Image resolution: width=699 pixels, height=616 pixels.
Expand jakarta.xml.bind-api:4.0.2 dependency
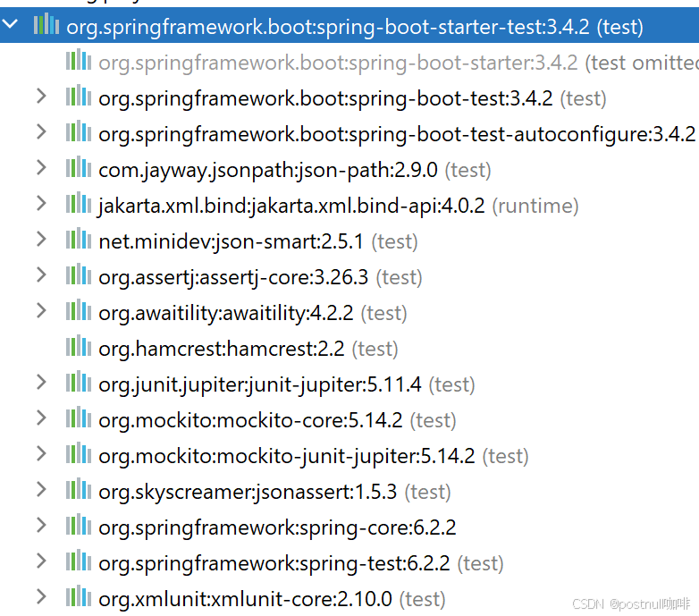tap(41, 204)
